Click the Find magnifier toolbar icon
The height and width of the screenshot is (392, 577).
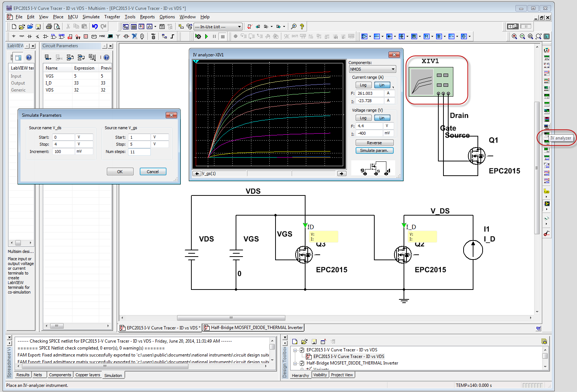pyautogui.click(x=293, y=27)
